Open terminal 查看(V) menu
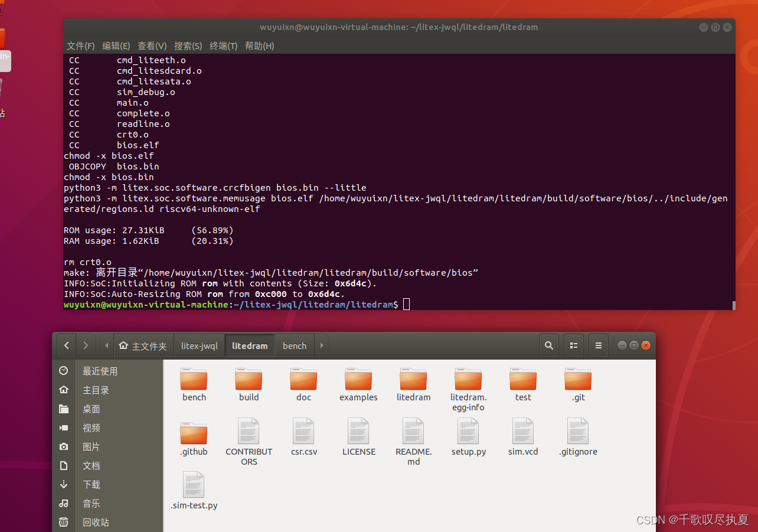 point(152,45)
